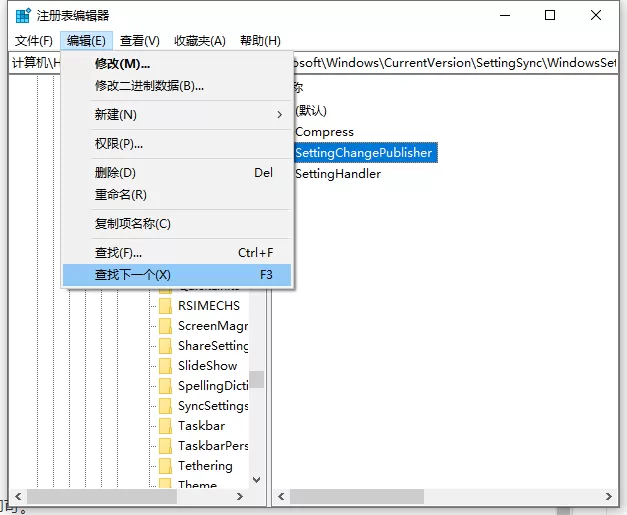This screenshot has height=515, width=627.
Task: Select the SettingHandler value entry
Action: click(338, 174)
